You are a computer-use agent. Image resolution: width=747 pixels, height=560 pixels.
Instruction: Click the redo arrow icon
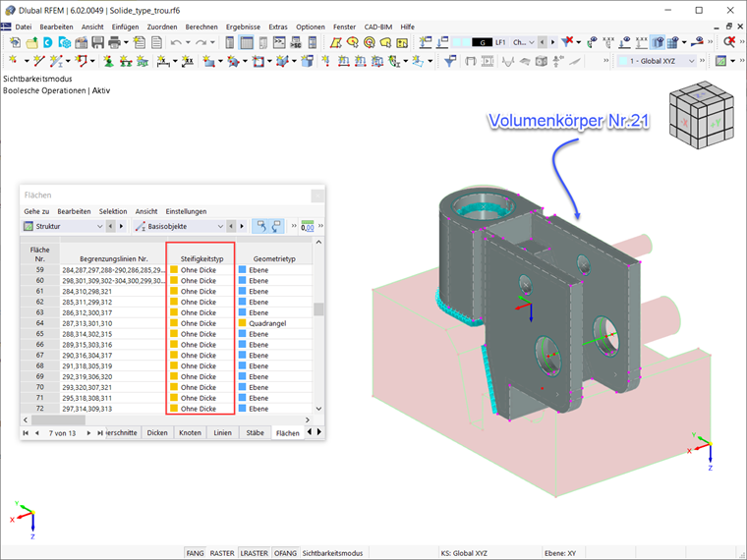point(201,42)
